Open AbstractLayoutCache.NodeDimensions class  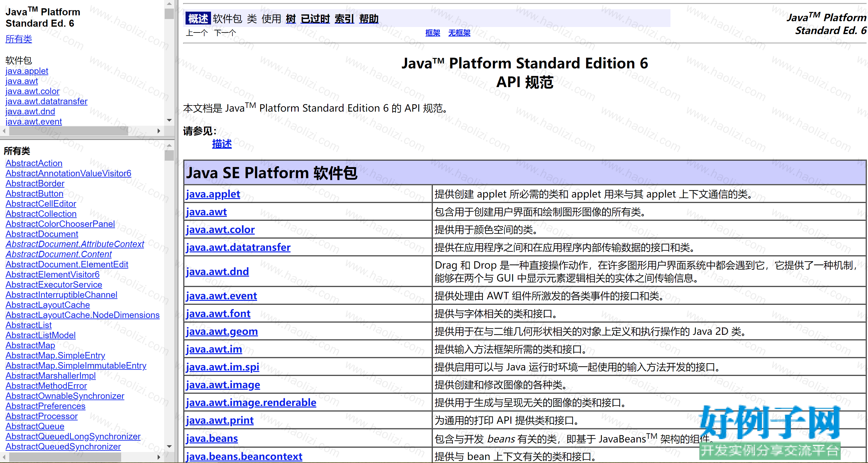[83, 315]
